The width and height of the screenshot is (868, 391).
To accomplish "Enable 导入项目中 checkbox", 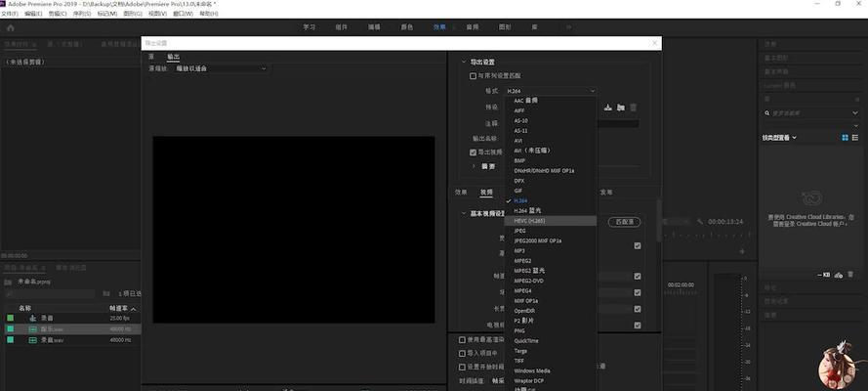I will click(x=462, y=353).
